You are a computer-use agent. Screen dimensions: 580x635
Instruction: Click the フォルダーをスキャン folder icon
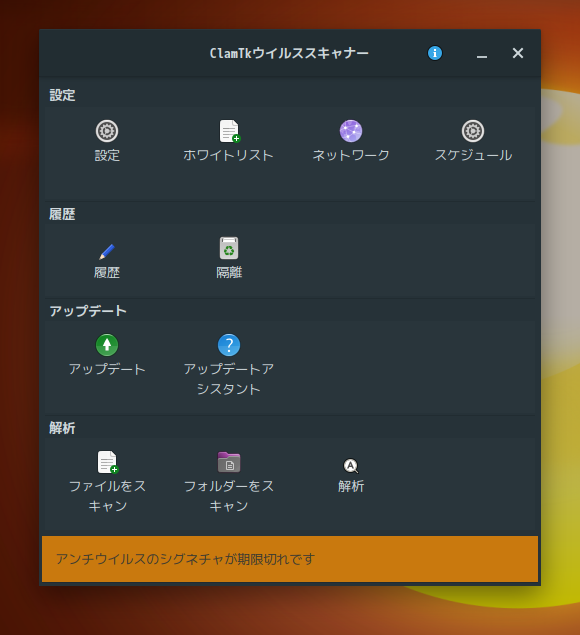click(x=229, y=462)
